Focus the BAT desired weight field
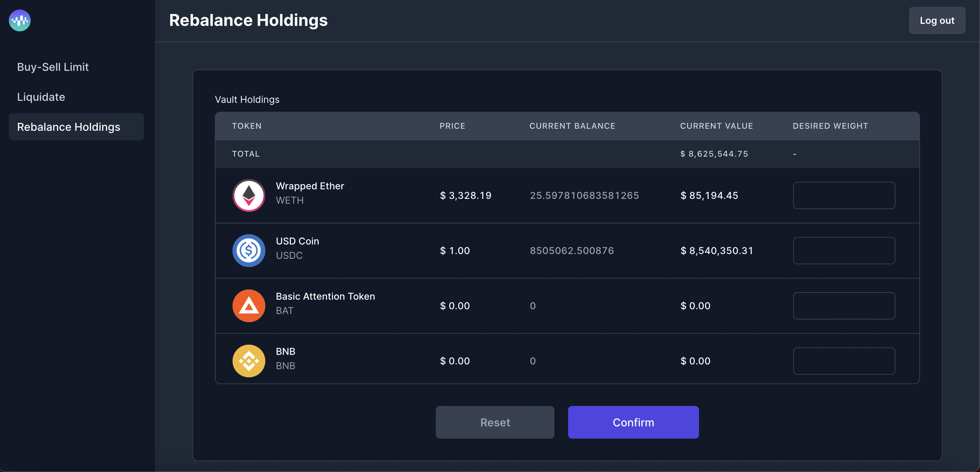This screenshot has width=980, height=472. tap(844, 305)
